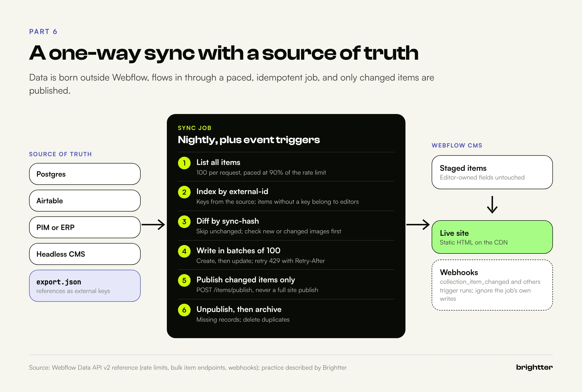Click 'Keys from the source' description line
This screenshot has height=392, width=582.
(x=277, y=202)
